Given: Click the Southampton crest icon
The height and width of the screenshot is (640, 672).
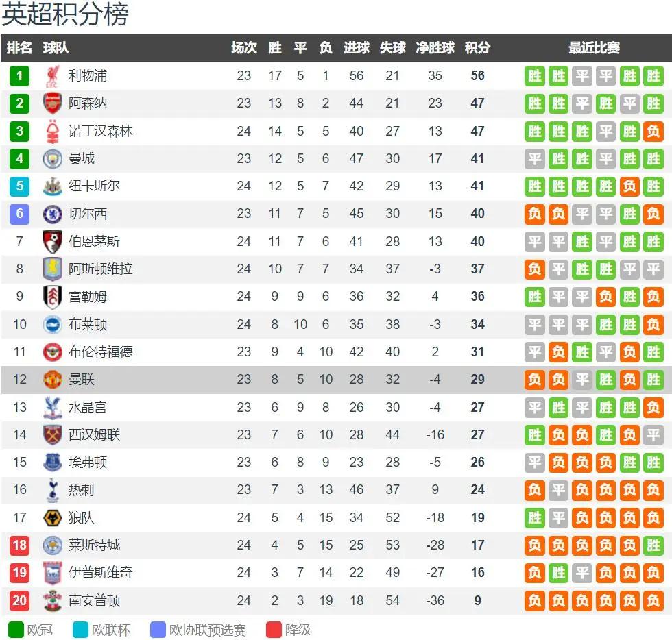Looking at the screenshot, I should 53,601.
